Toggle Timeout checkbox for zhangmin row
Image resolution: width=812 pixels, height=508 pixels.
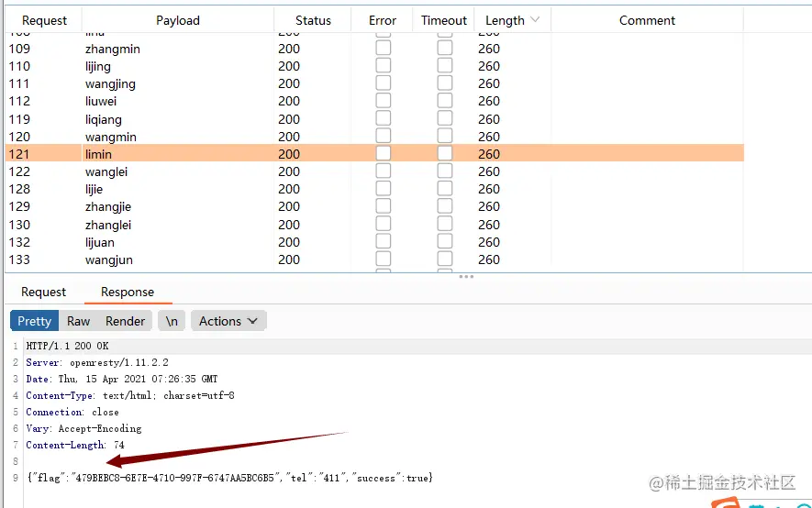444,48
